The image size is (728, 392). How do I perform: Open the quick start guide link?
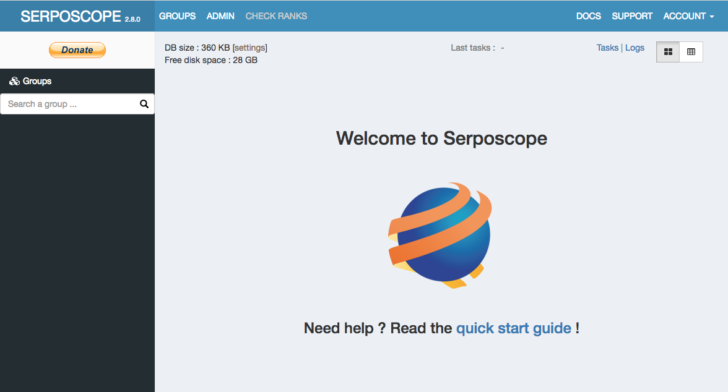(514, 328)
